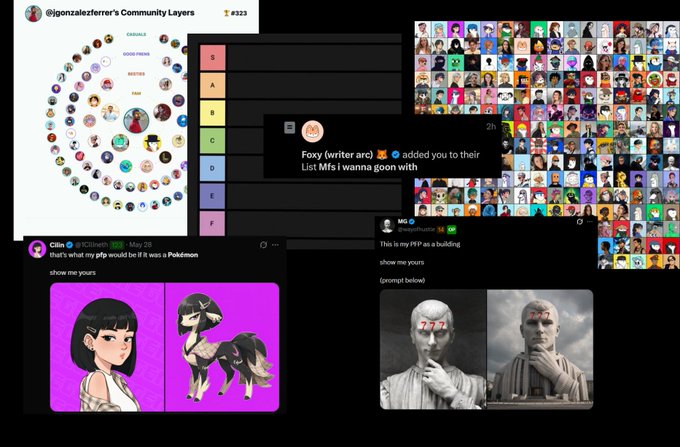Open the Foxy (writer arc) profile name
Screen dimensions: 680x447
337,154
